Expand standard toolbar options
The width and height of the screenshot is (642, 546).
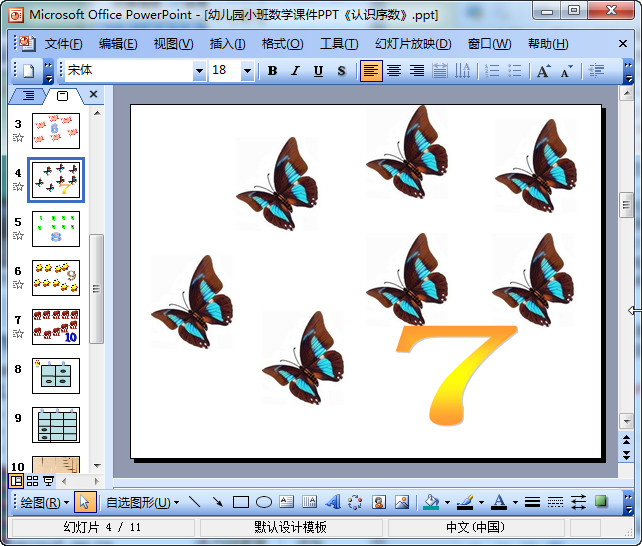tap(48, 71)
